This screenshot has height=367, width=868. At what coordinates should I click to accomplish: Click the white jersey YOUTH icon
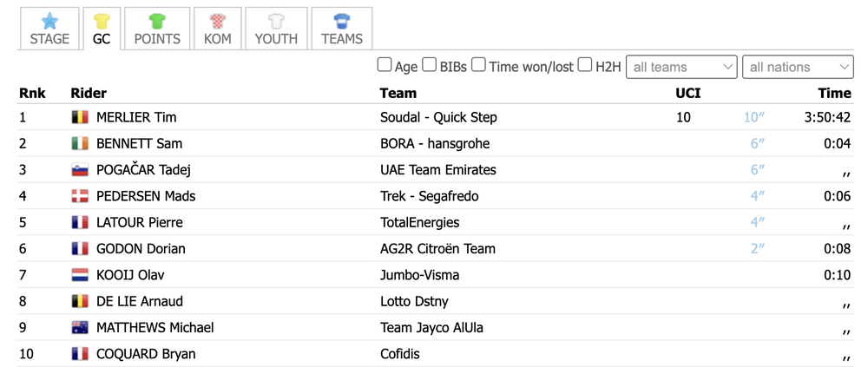(276, 22)
